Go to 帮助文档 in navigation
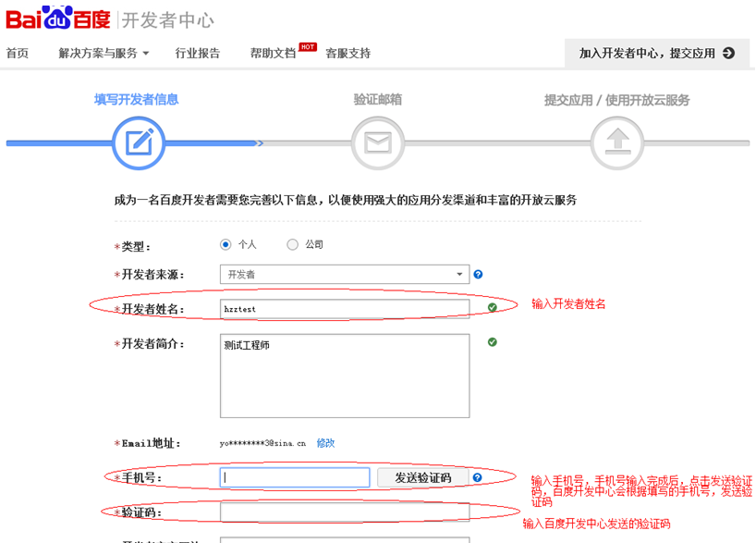Screen dimensions: 756x543 tap(273, 54)
